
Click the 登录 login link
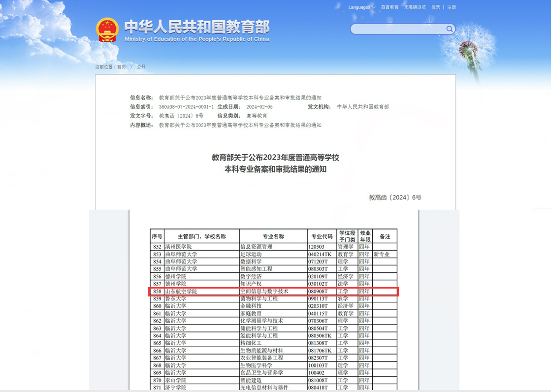tap(436, 7)
